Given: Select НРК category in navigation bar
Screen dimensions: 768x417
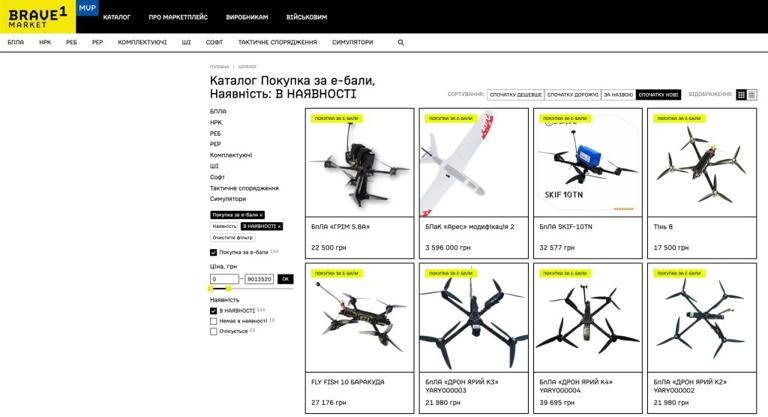Looking at the screenshot, I should point(45,43).
